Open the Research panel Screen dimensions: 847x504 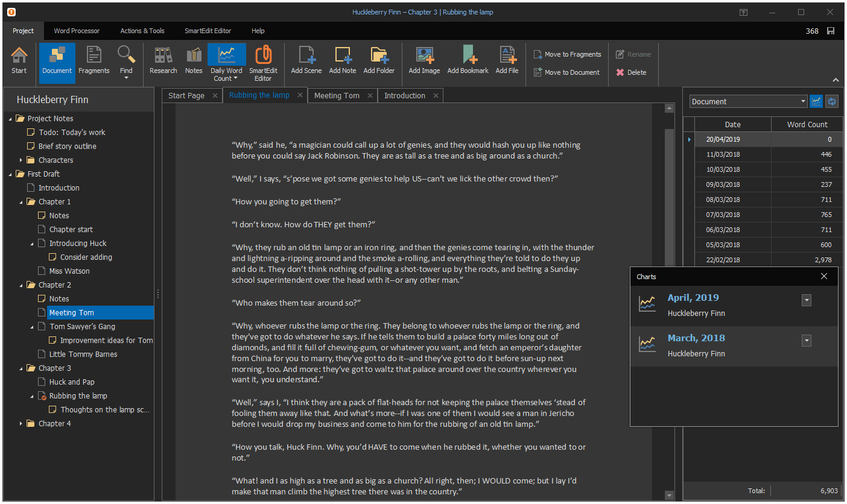point(163,60)
